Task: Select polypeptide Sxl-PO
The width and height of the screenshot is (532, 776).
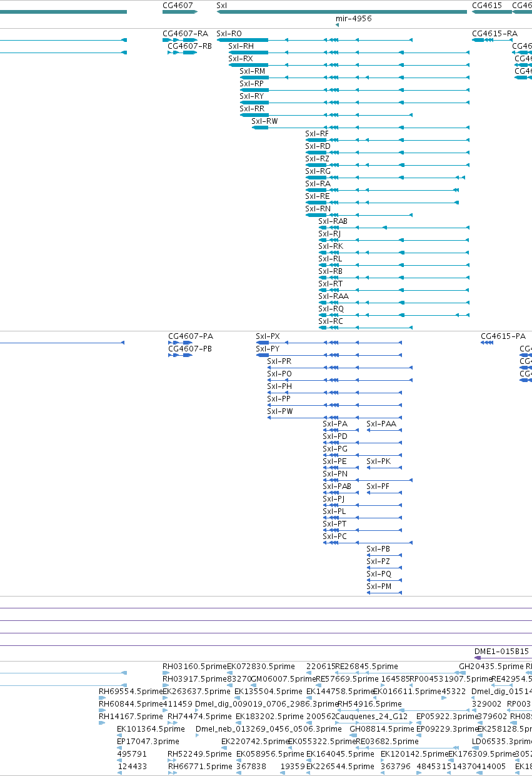Action: [279, 374]
